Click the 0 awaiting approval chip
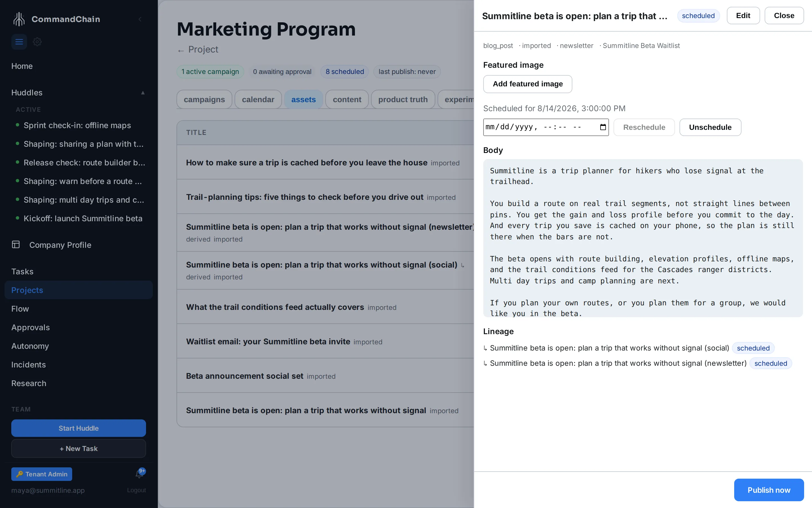Image resolution: width=812 pixels, height=508 pixels. pyautogui.click(x=282, y=72)
